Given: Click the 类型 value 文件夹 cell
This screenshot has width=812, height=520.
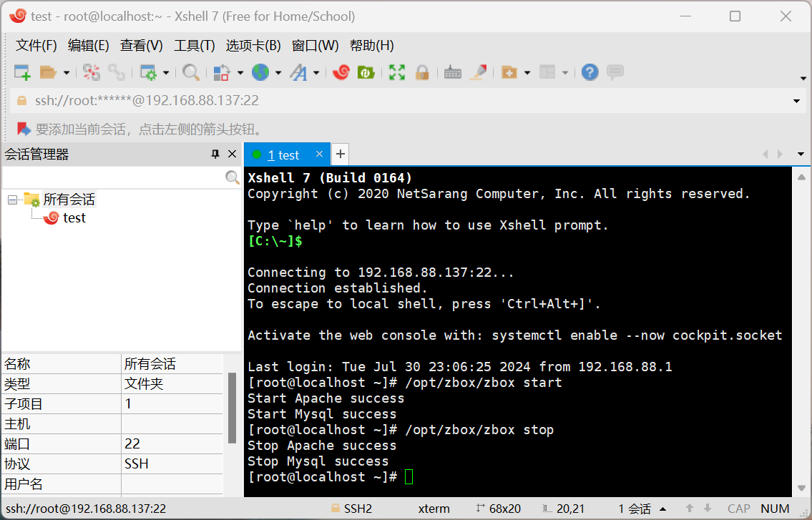Looking at the screenshot, I should [172, 384].
